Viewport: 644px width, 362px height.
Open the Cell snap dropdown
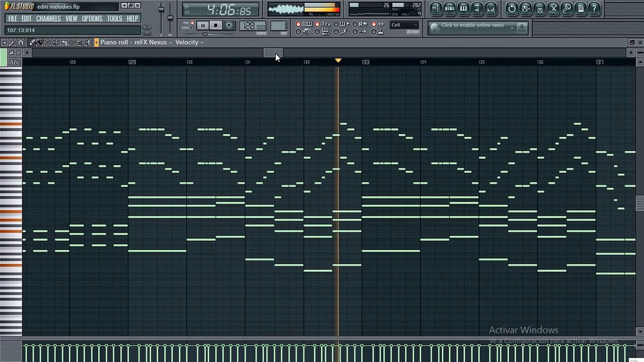click(405, 25)
